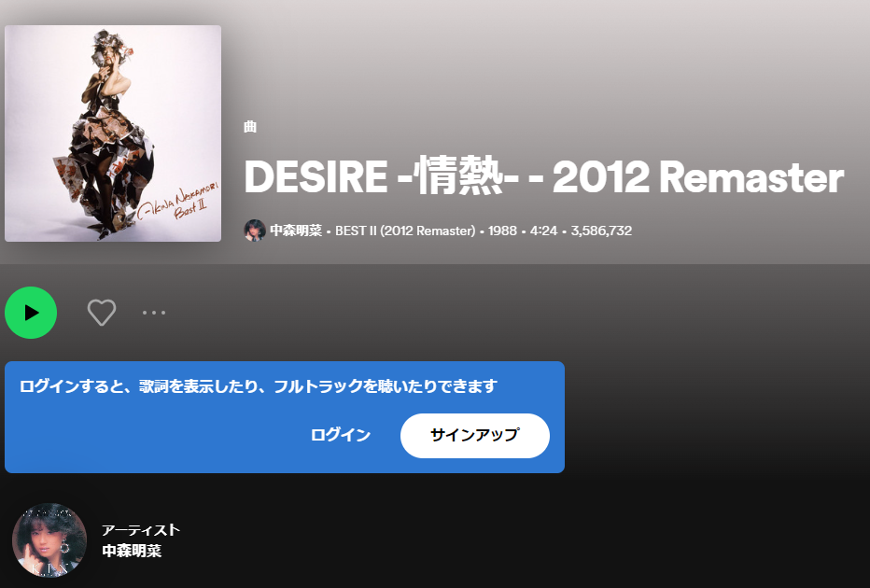Screen dimensions: 870x588
Task: Click the DESIRE -情熱- 2012 Remaster title
Action: pos(543,176)
